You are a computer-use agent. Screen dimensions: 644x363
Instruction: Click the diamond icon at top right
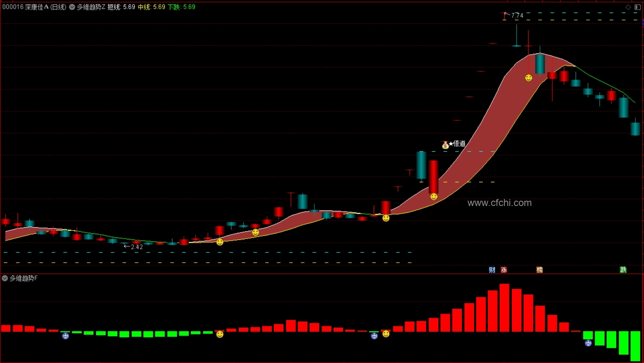click(628, 7)
